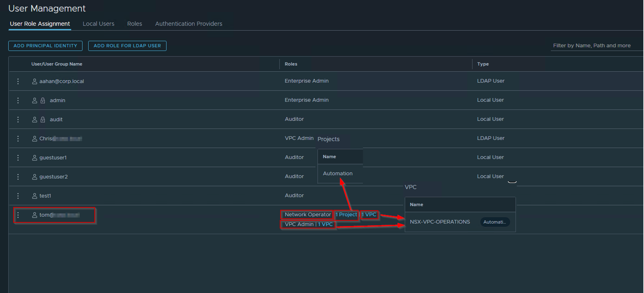The height and width of the screenshot is (293, 644).
Task: Click the Add Principal Identity button
Action: point(45,46)
